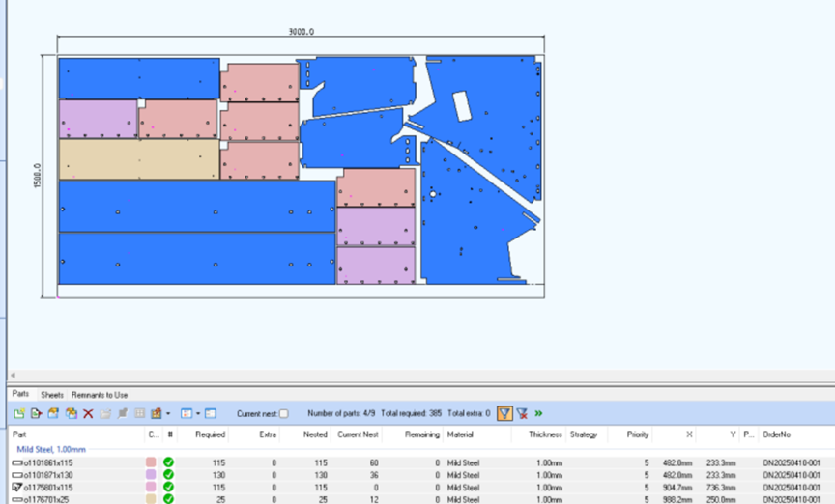Viewport: 835px width, 504px height.
Task: Toggle the Current nest checkbox
Action: pyautogui.click(x=284, y=413)
